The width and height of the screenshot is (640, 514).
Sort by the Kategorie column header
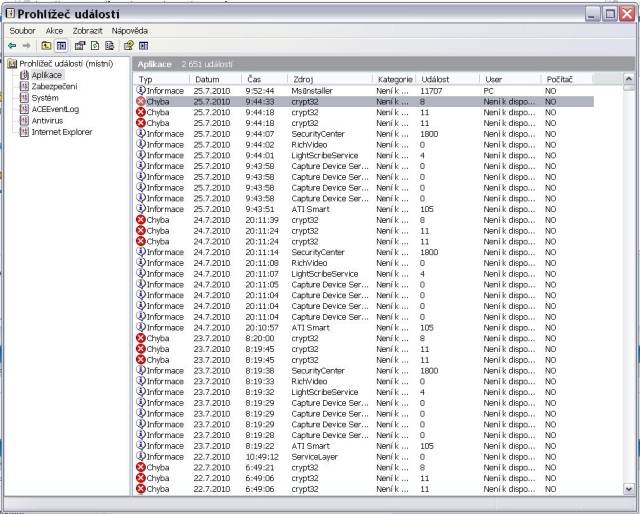[394, 79]
